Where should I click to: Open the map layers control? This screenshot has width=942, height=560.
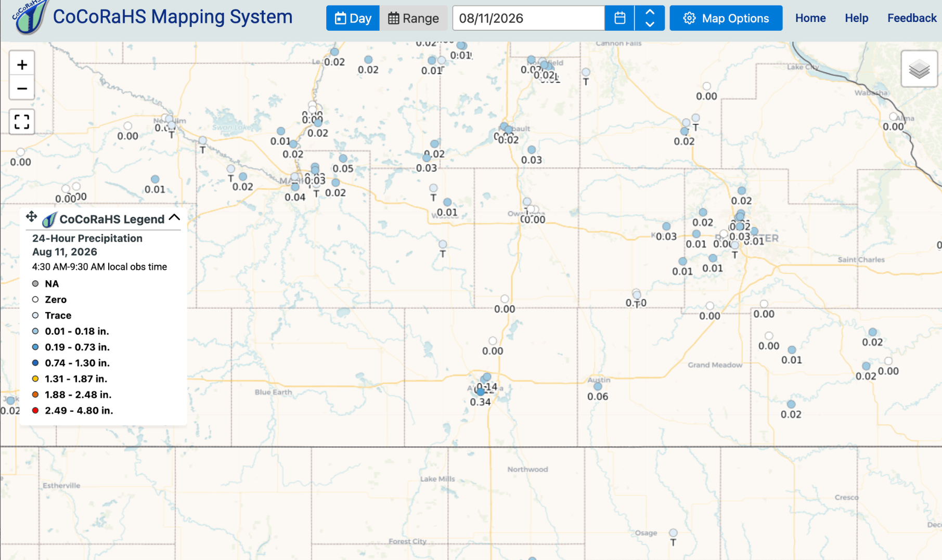919,69
